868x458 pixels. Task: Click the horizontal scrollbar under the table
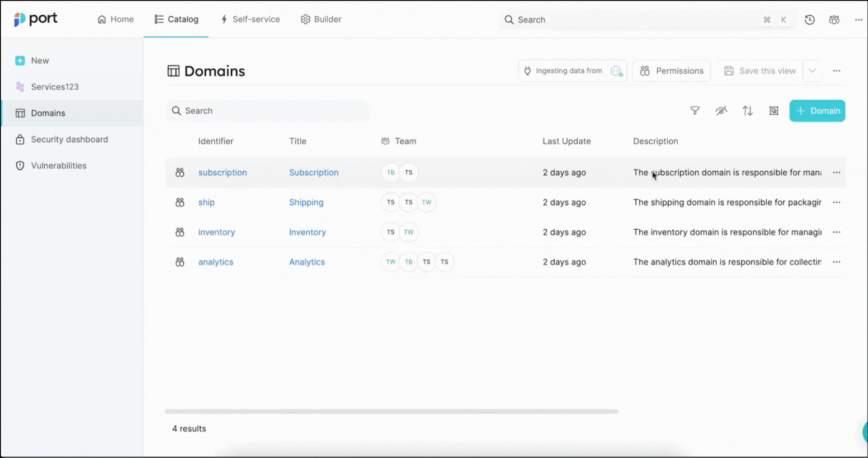[391, 411]
